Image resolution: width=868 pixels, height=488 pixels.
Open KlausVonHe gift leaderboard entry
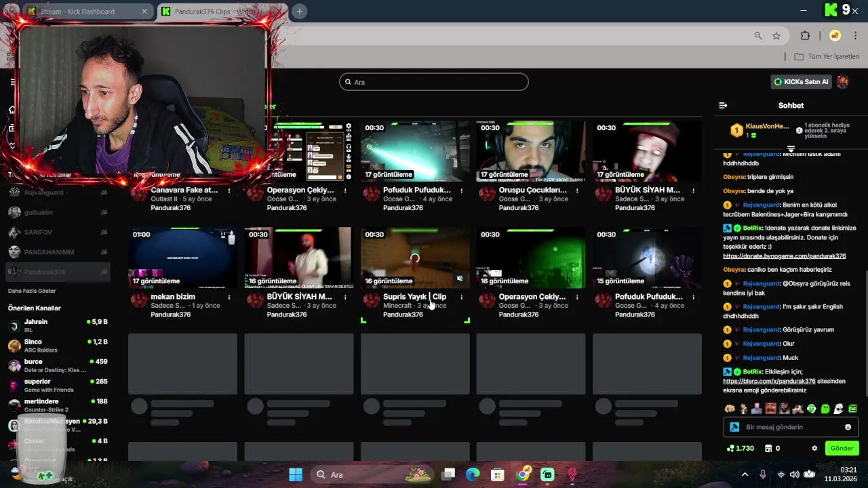pyautogui.click(x=759, y=130)
